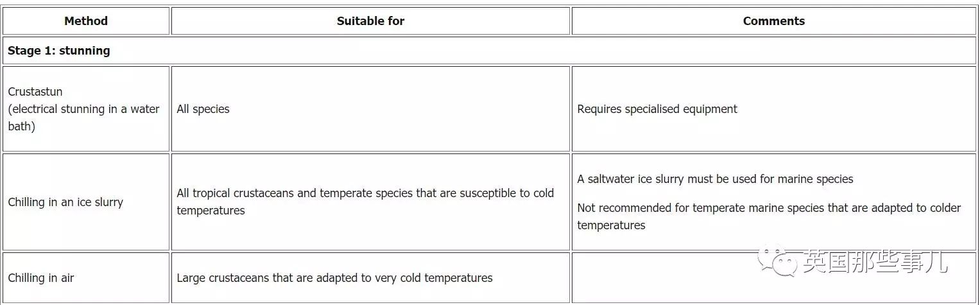Click the Crustastun method cell
Screen dimensions: 980x305
coord(86,109)
